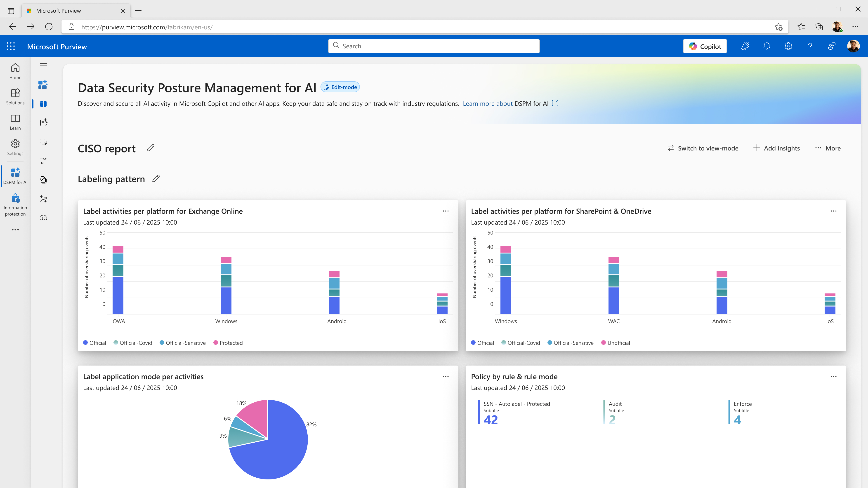868x488 pixels.
Task: Edit the Labeling pattern section name pencil
Action: click(x=156, y=178)
